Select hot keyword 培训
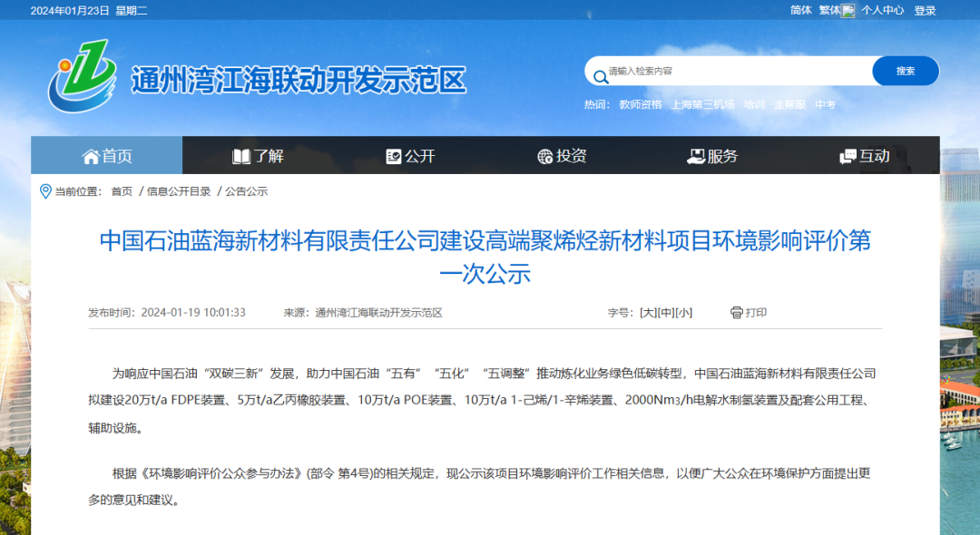 click(754, 104)
